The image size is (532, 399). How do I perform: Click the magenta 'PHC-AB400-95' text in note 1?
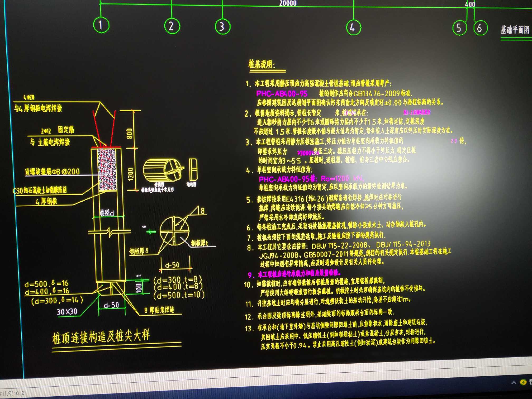[282, 94]
